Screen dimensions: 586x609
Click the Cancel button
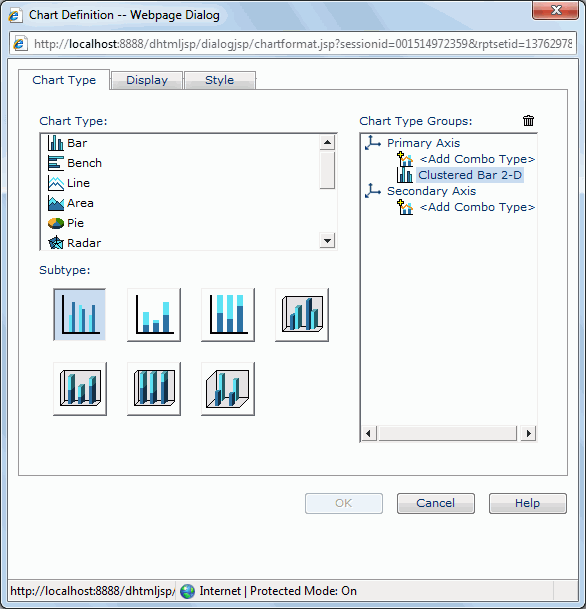(x=436, y=503)
